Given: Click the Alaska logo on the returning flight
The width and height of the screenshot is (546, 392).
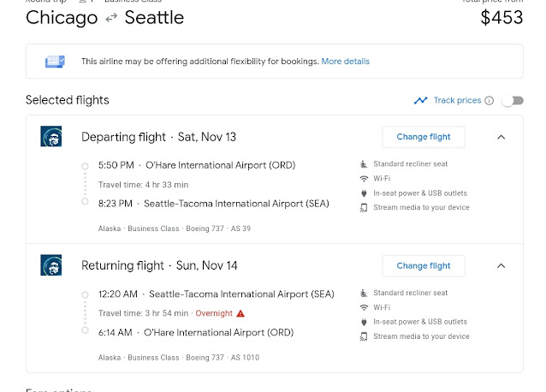Looking at the screenshot, I should click(x=50, y=265).
